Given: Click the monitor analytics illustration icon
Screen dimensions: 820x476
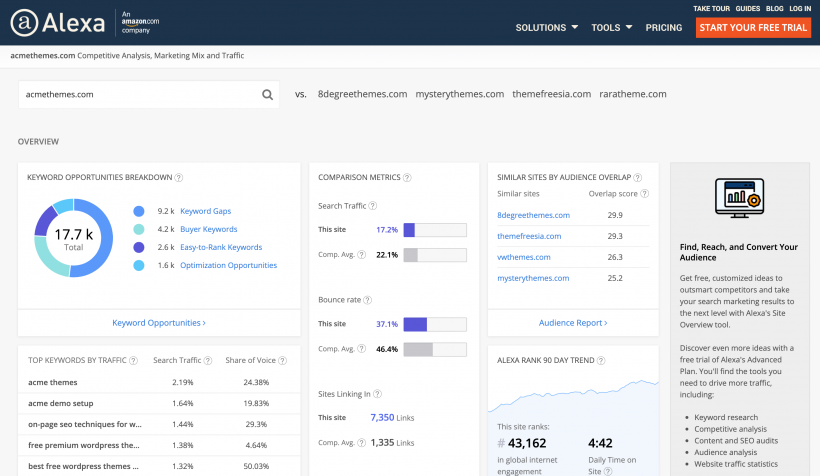Looking at the screenshot, I should pos(739,198).
